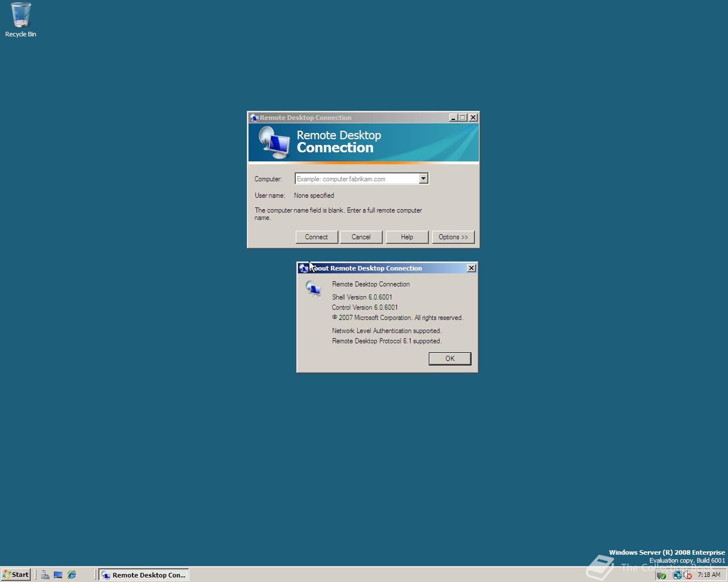This screenshot has height=582, width=728.
Task: Open the Start menu
Action: tap(16, 575)
